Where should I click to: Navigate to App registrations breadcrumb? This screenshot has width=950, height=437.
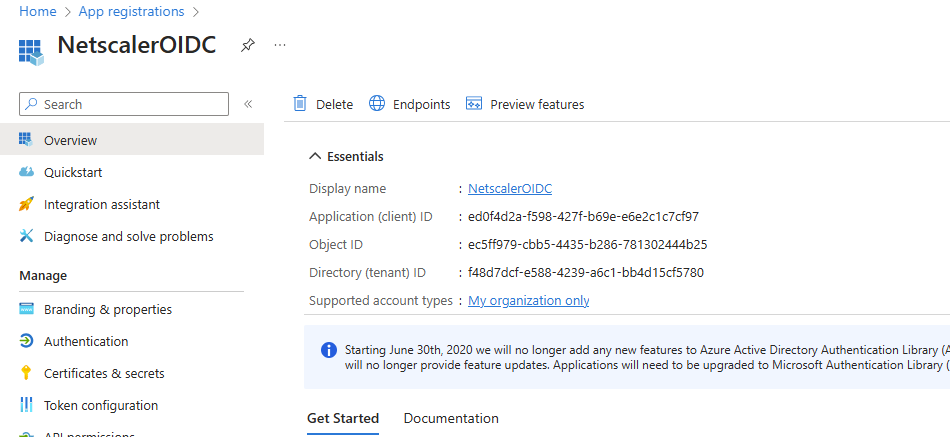131,12
